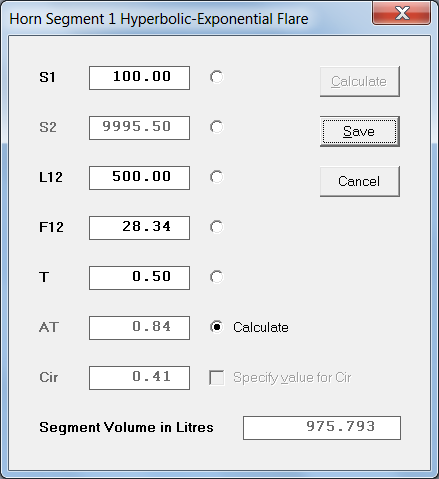
Task: Click the AT label
Action: (49, 327)
